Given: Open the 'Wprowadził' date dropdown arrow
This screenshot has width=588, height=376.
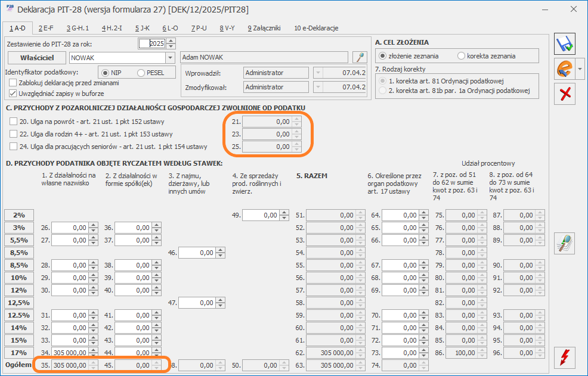Looking at the screenshot, I should (x=318, y=73).
